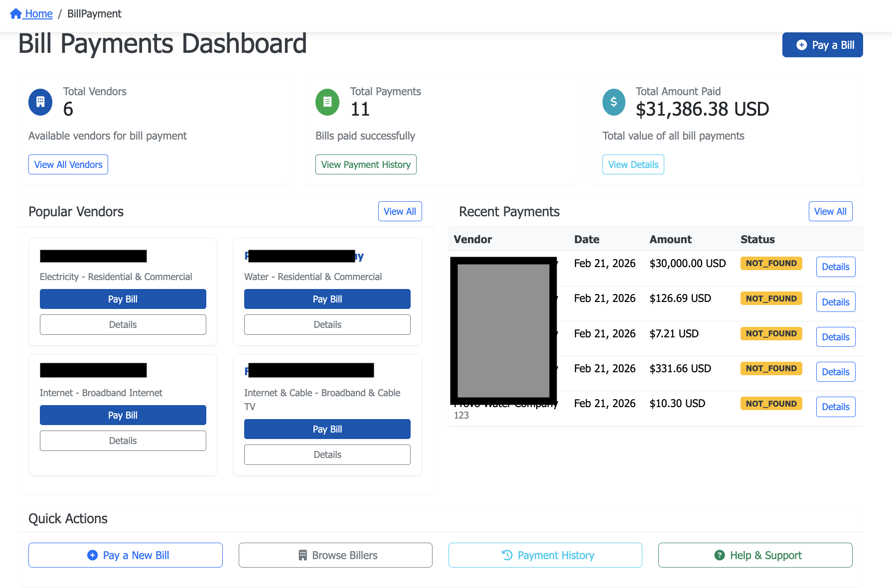
Task: Go to Home breadcrumb link
Action: click(x=38, y=14)
